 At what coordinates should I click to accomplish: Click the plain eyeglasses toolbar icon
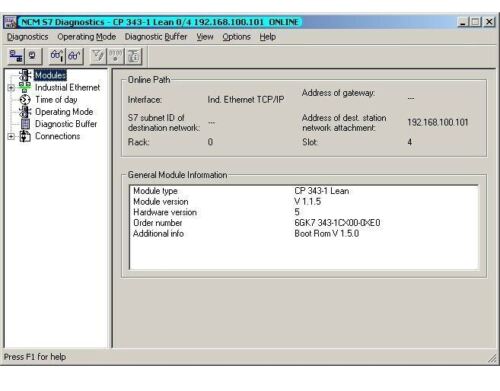(x=74, y=56)
